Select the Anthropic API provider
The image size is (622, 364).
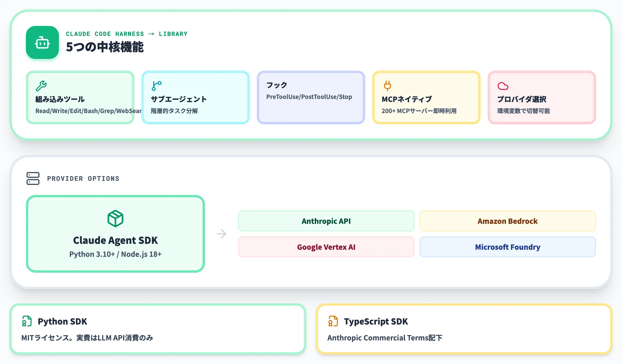(326, 221)
